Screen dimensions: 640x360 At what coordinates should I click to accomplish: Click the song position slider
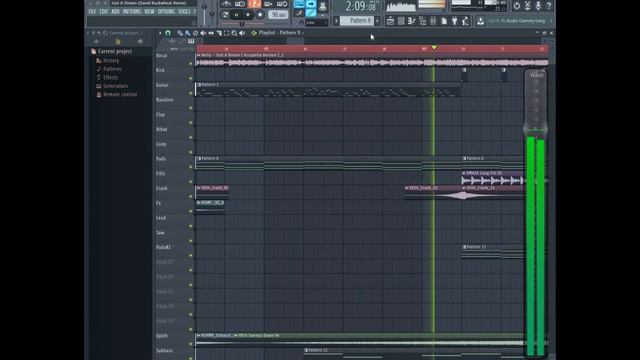pyautogui.click(x=242, y=24)
